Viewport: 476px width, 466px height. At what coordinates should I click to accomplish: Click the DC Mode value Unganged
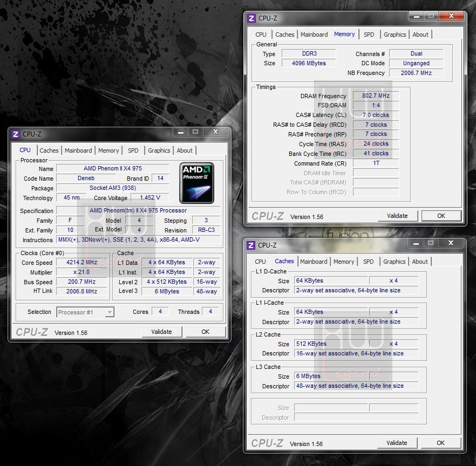[416, 63]
